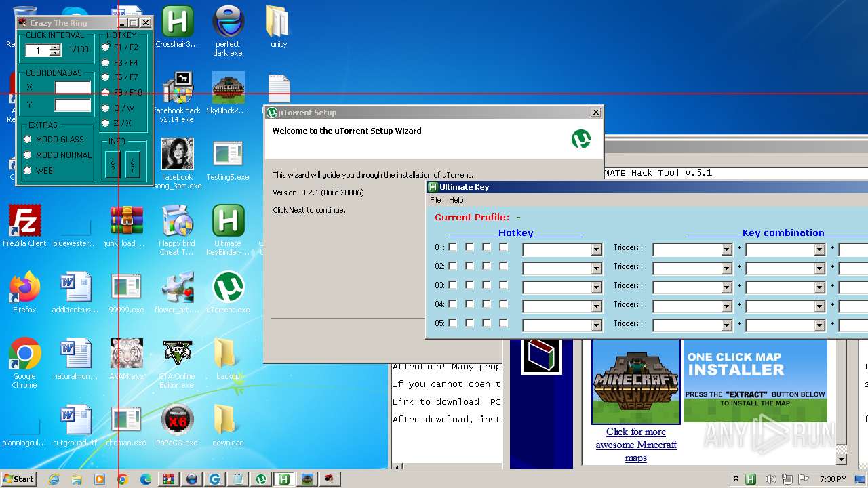Click the right INFO ¿? button
Image resolution: width=868 pixels, height=488 pixels.
(134, 164)
